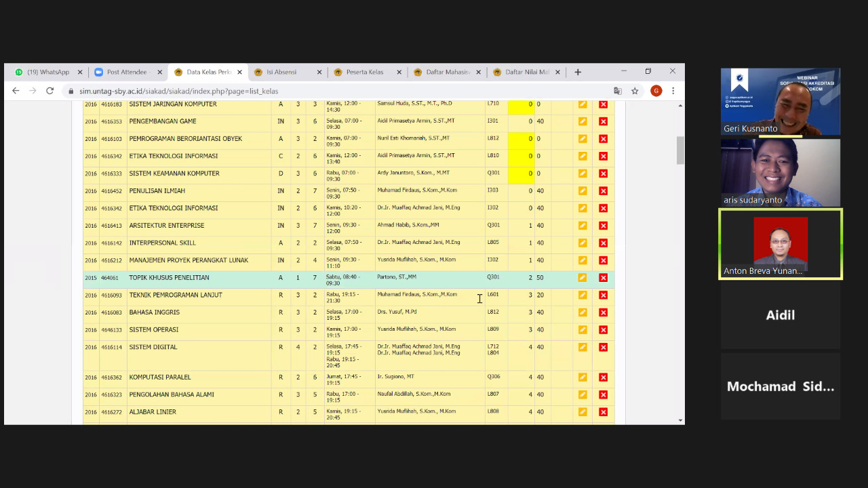Close the WhatsApp browser tab
This screenshot has height=488, width=868.
[80, 72]
